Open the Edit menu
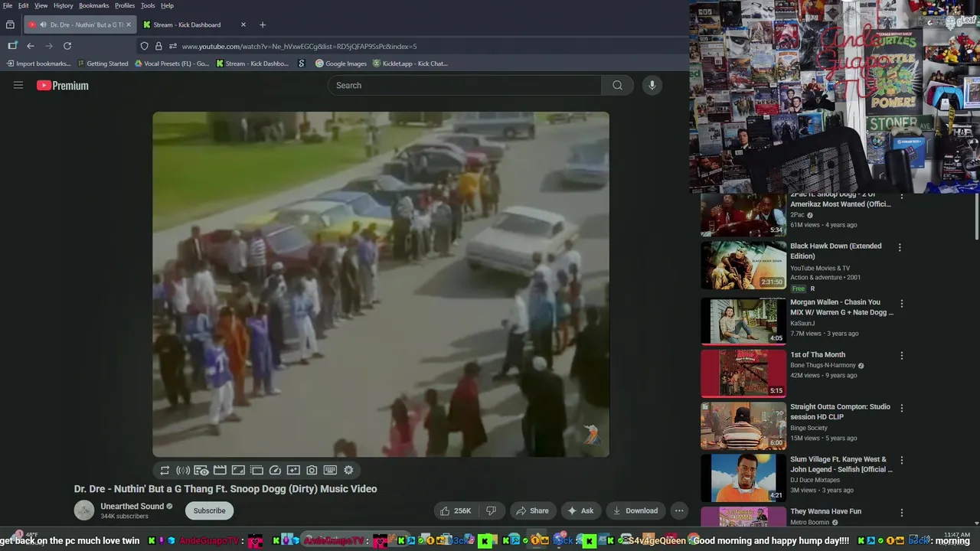The width and height of the screenshot is (980, 551). pyautogui.click(x=24, y=5)
